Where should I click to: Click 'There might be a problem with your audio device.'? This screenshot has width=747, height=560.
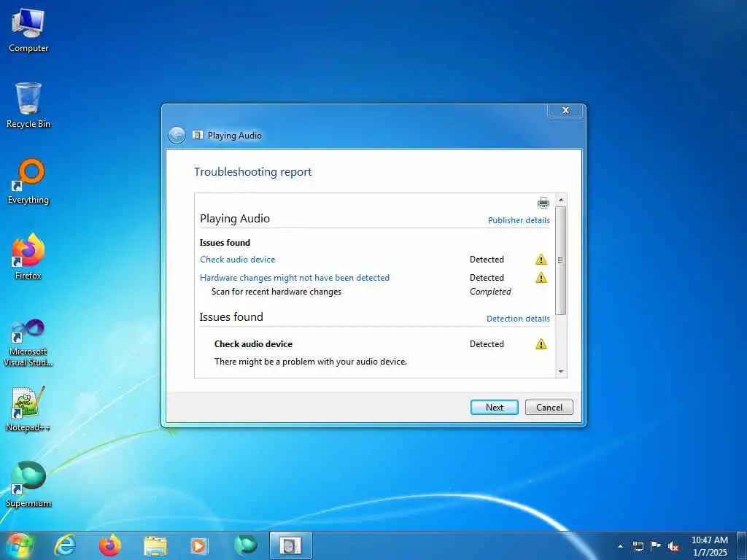311,362
